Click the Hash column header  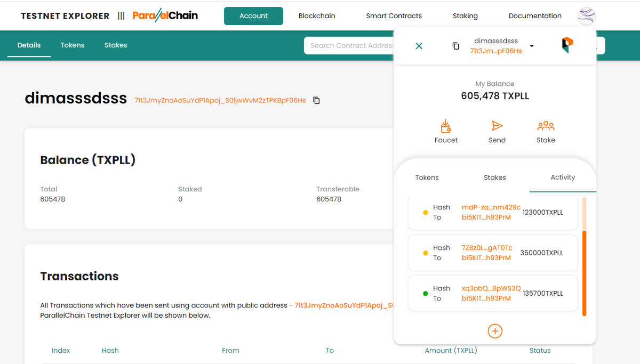point(110,350)
